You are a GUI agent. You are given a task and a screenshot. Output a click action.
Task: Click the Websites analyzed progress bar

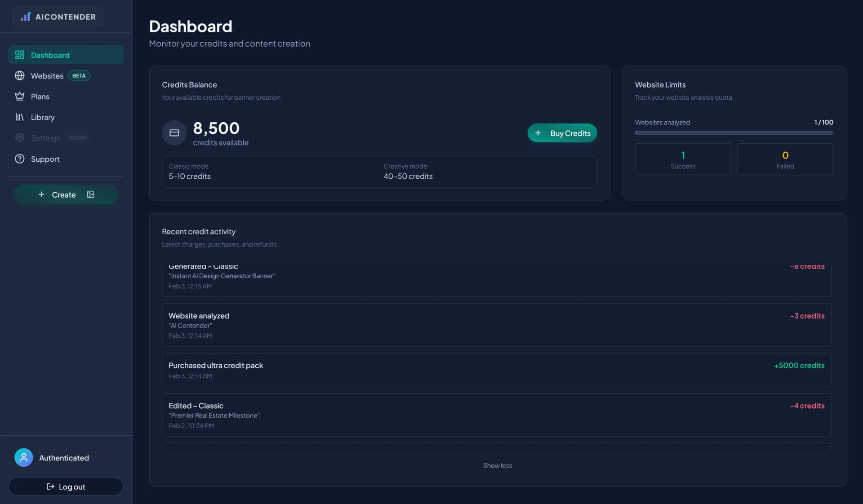pyautogui.click(x=734, y=133)
